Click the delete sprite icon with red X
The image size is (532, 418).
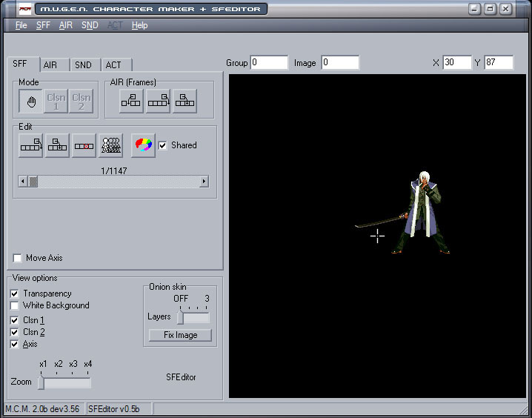[84, 145]
